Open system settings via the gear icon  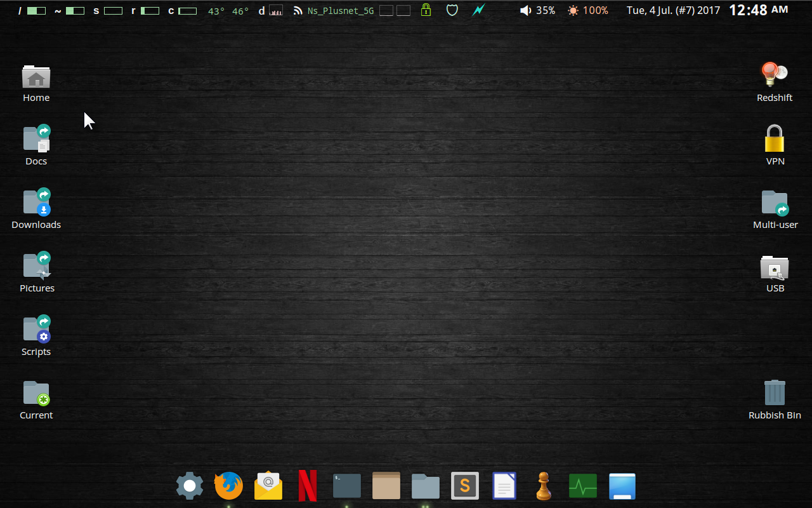[x=189, y=486]
